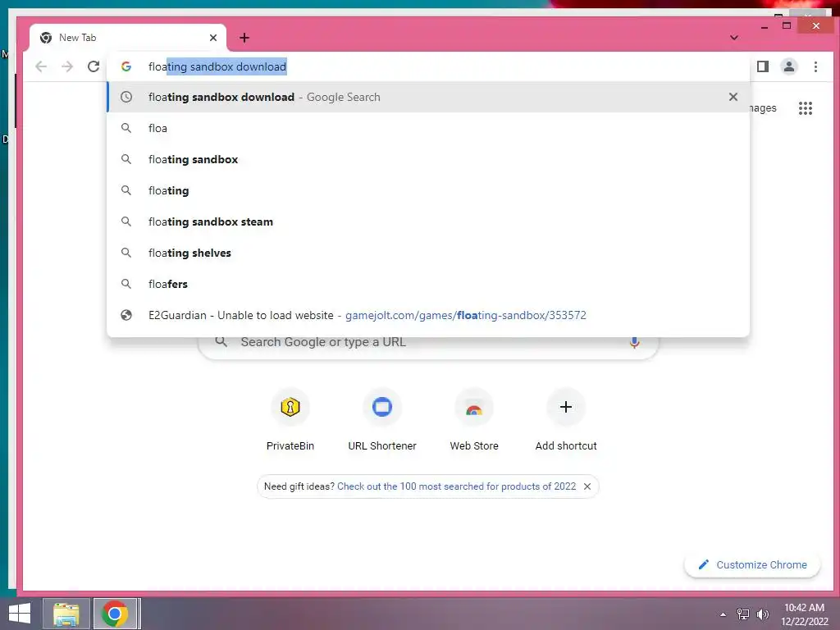Screen dimensions: 840x630
Task: Click the 'Search Google or type a URL' box
Action: click(428, 342)
